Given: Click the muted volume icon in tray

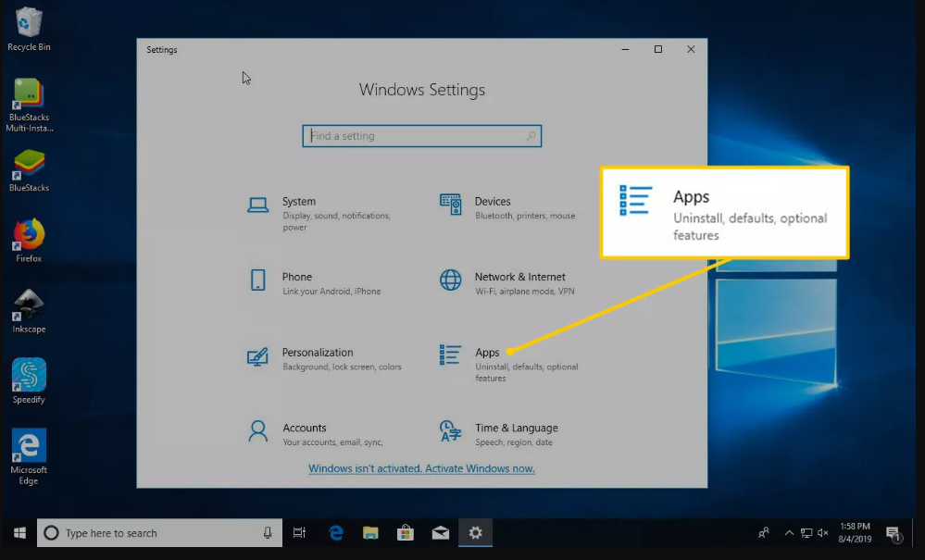Looking at the screenshot, I should 823,533.
